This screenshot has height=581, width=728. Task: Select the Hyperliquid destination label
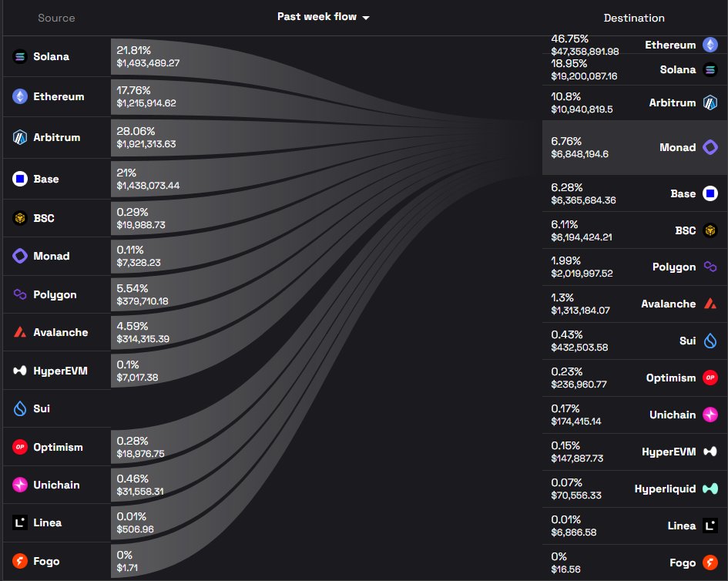pos(665,489)
